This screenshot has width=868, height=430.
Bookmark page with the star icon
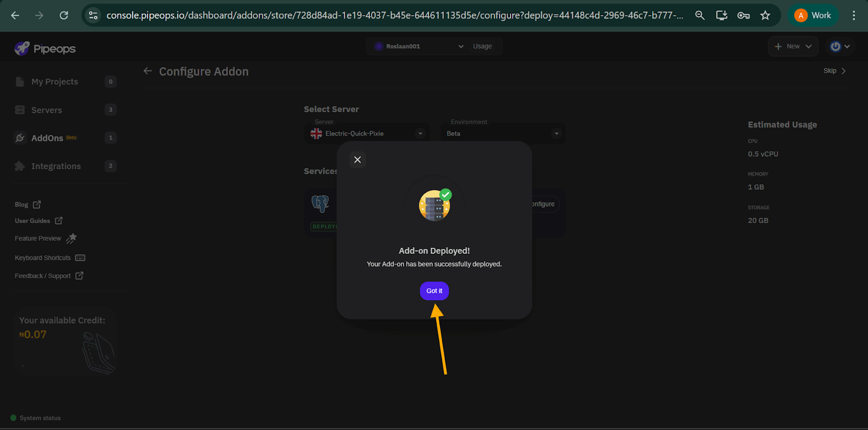pyautogui.click(x=765, y=15)
